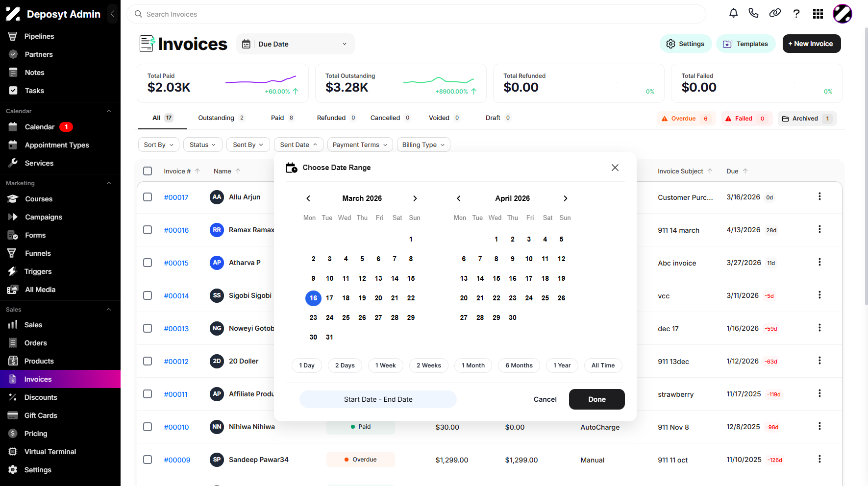Open row actions menu for invoice #00014

click(x=819, y=295)
